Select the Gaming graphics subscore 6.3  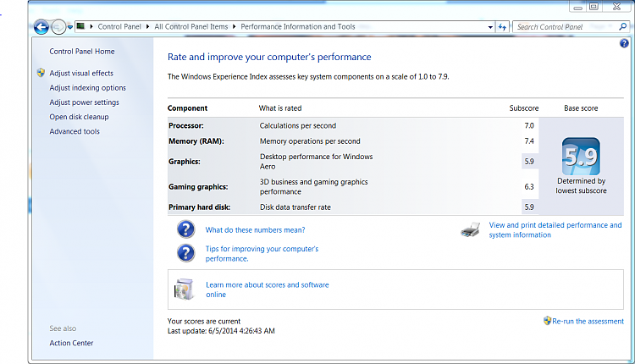529,187
